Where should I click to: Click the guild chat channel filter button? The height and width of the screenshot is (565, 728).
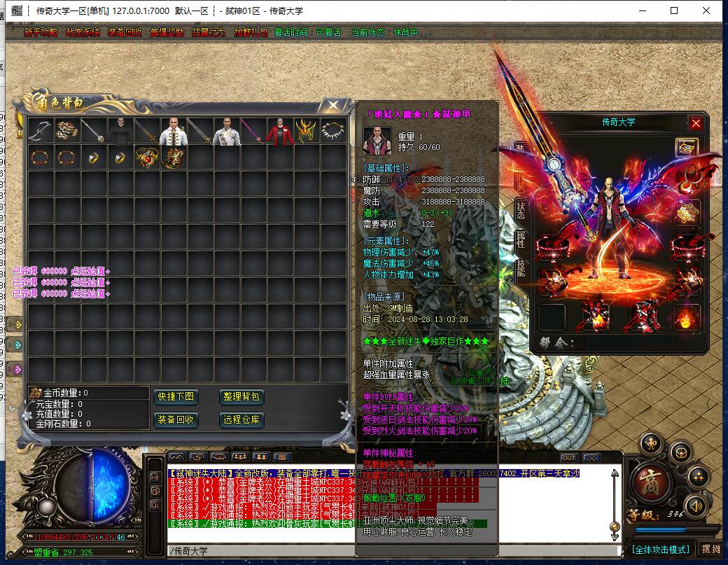click(x=261, y=457)
